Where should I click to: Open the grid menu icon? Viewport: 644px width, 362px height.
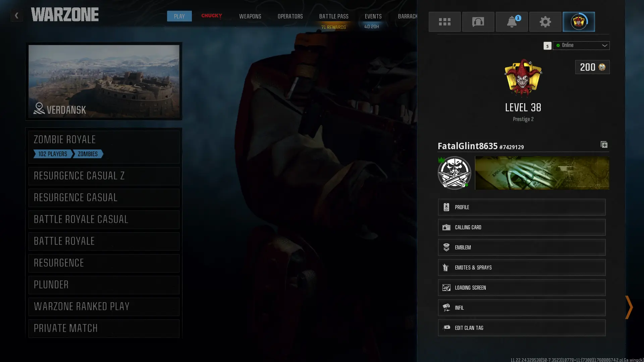pos(444,22)
